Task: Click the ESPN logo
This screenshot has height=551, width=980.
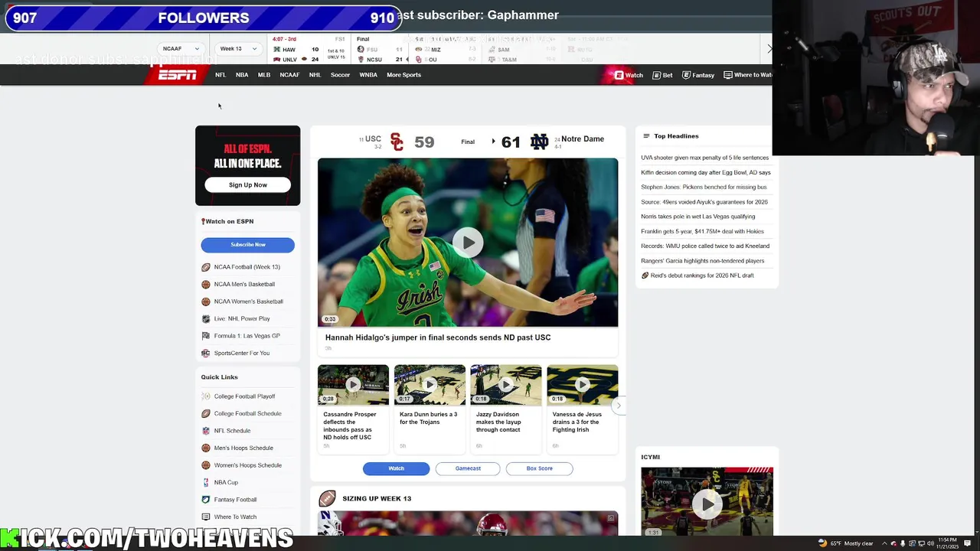Action: [x=178, y=75]
